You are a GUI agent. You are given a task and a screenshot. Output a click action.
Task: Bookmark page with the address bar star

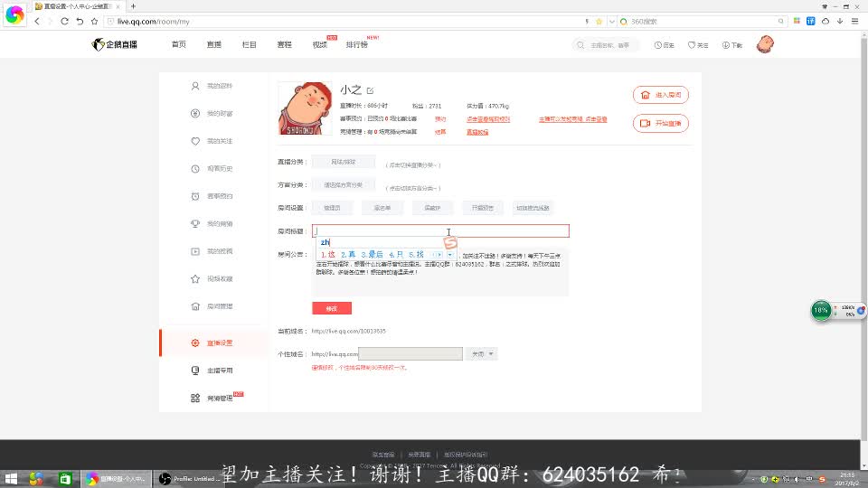(94, 21)
